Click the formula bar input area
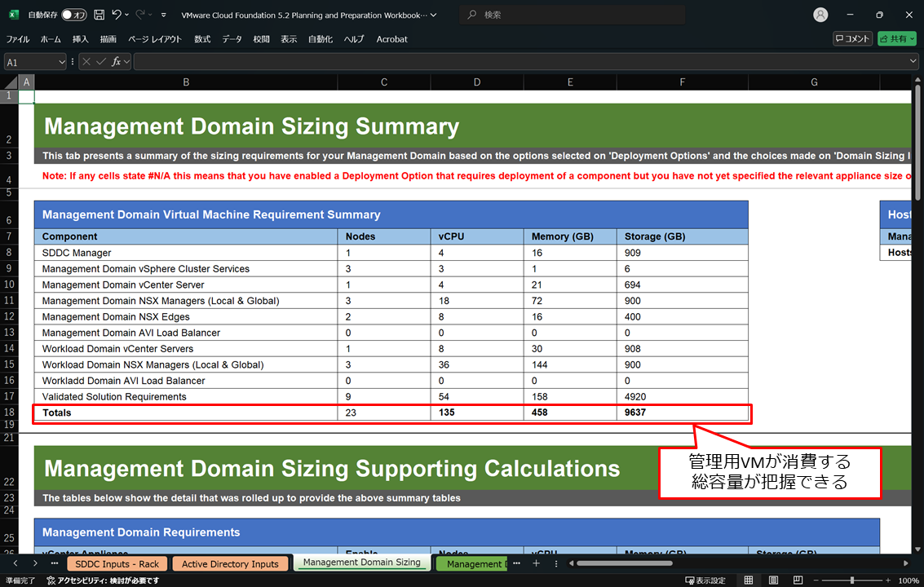Screen dimensions: 924x587 [x=521, y=61]
